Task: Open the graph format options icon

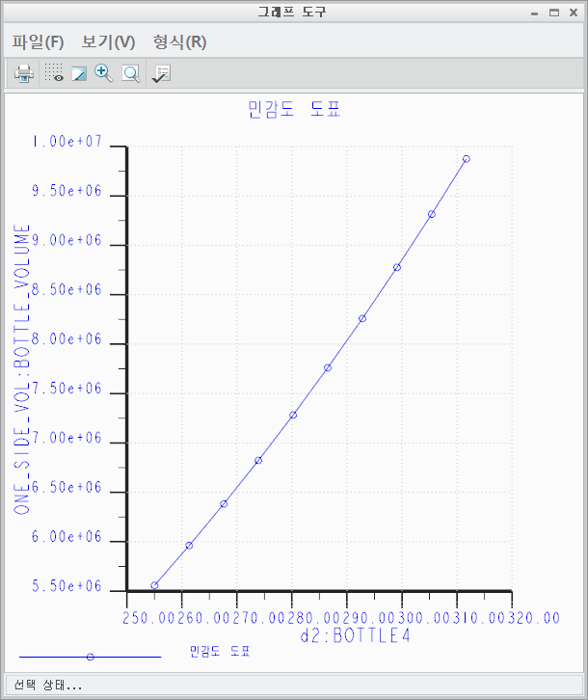Action: 161,73
